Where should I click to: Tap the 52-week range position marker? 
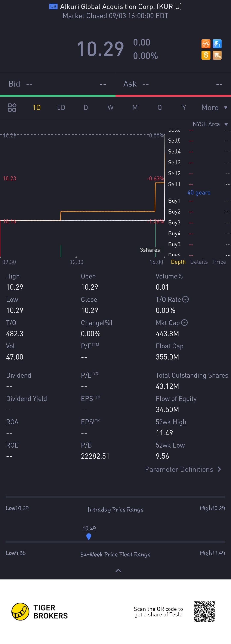[89, 536]
